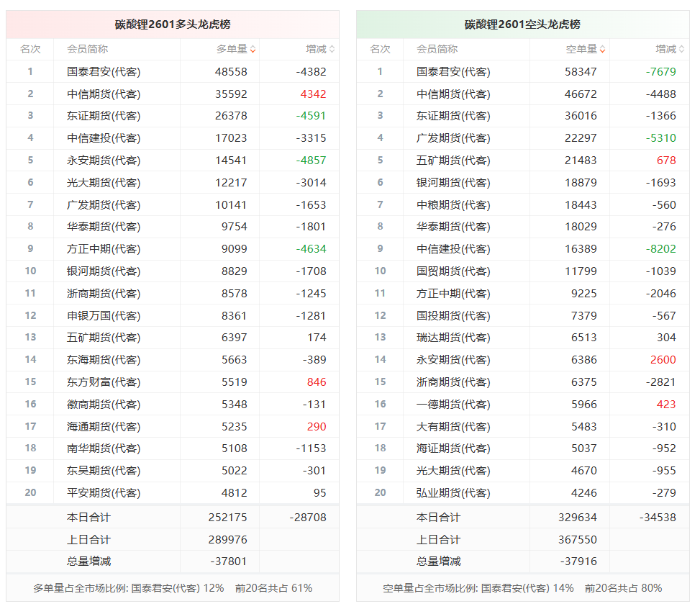Select 申银万国(代客) row
Viewport: 700px width, 609px height.
(x=173, y=315)
